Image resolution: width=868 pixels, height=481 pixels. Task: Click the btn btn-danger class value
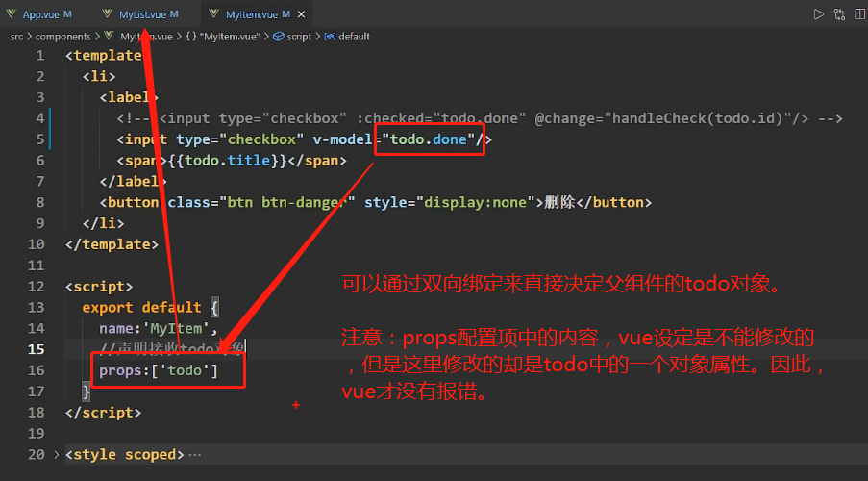coord(286,202)
